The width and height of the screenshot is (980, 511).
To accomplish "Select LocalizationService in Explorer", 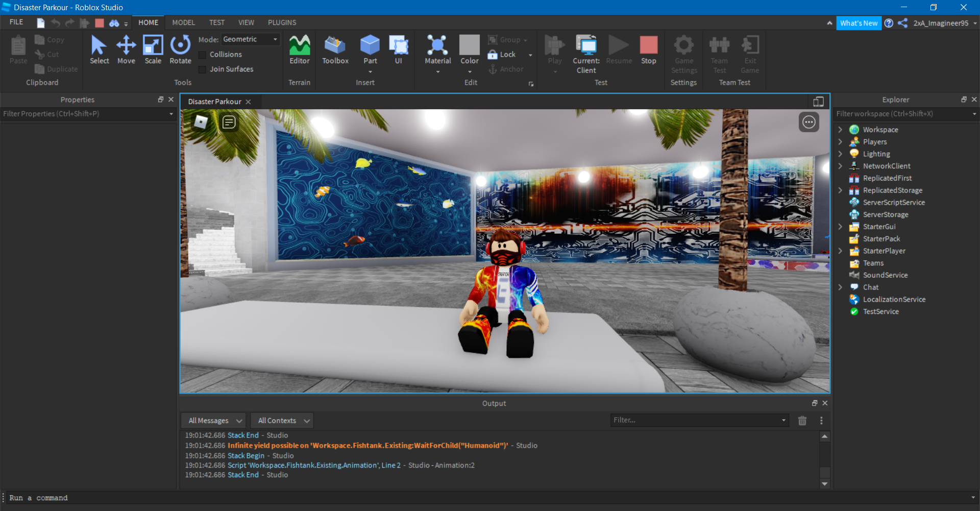I will click(894, 300).
